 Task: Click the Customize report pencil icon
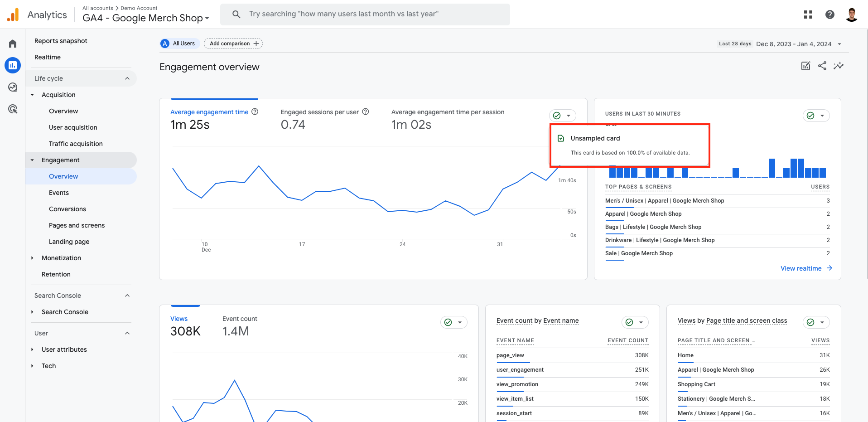[x=806, y=66]
